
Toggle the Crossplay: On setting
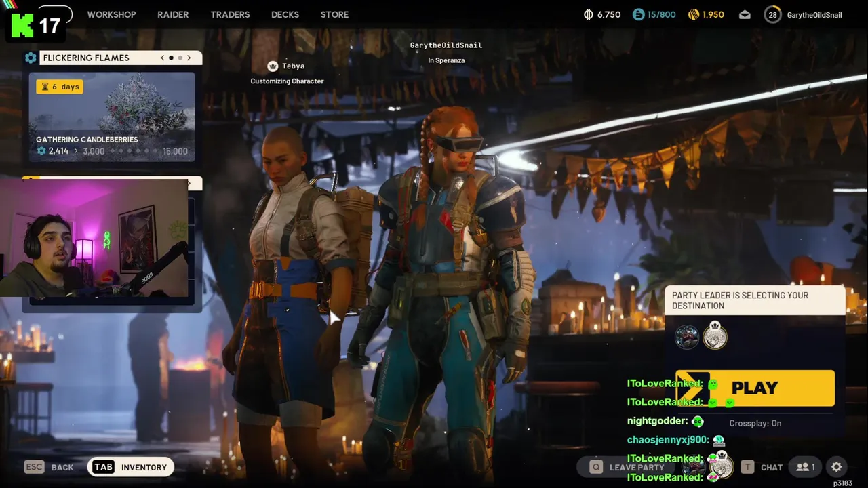pyautogui.click(x=755, y=423)
